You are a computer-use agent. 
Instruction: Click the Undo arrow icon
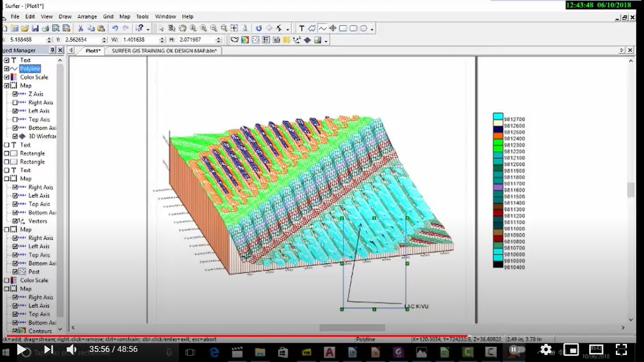[x=115, y=29]
